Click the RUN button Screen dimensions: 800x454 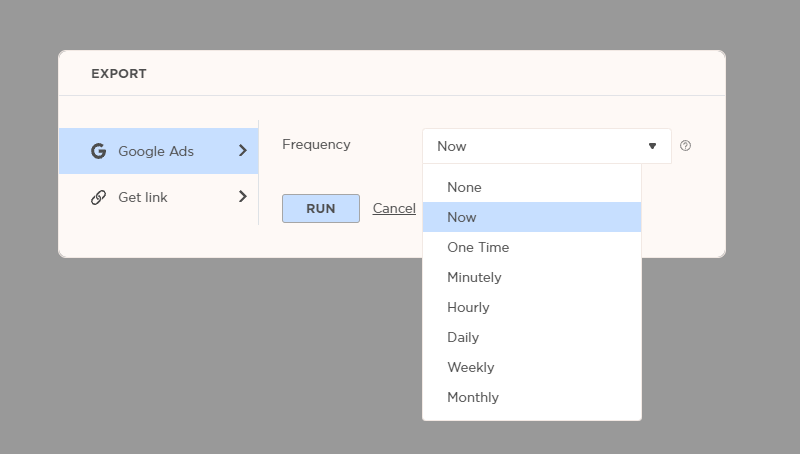tap(321, 208)
